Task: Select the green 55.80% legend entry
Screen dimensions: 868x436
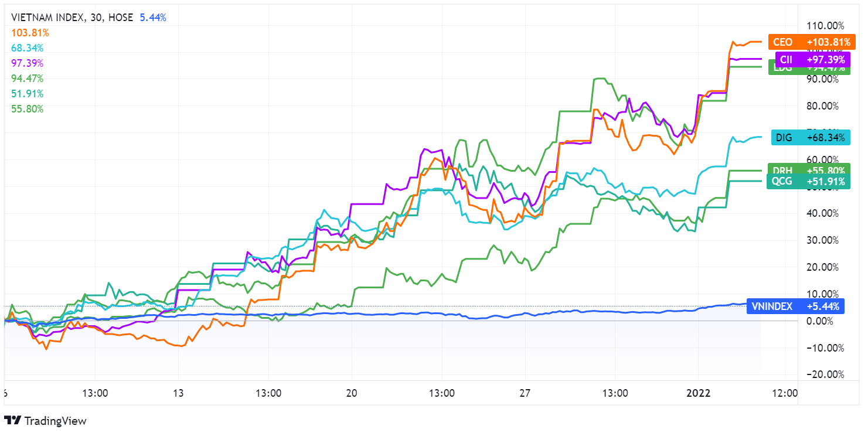Action: tap(25, 109)
